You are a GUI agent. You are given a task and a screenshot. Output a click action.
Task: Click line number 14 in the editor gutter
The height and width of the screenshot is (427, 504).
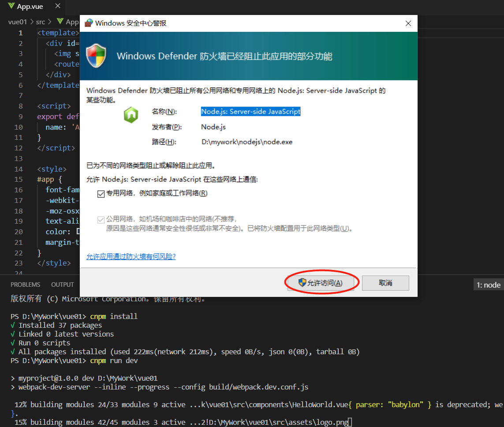[x=19, y=169]
